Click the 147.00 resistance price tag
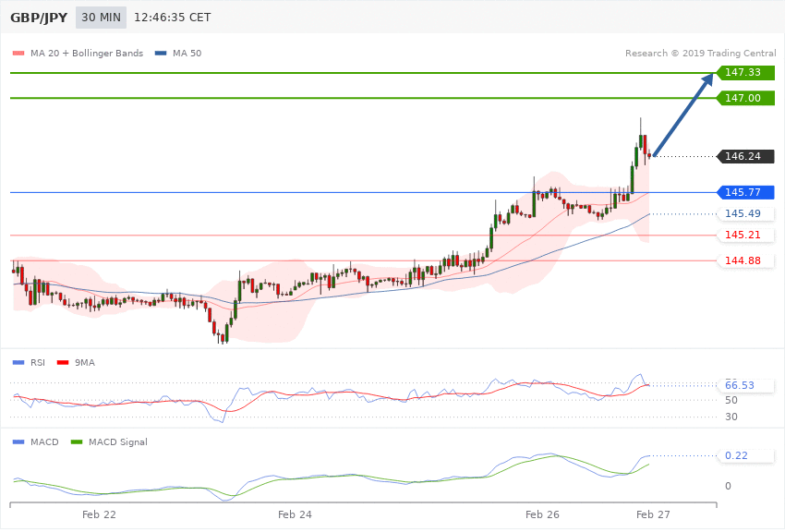The height and width of the screenshot is (532, 785). 746,98
